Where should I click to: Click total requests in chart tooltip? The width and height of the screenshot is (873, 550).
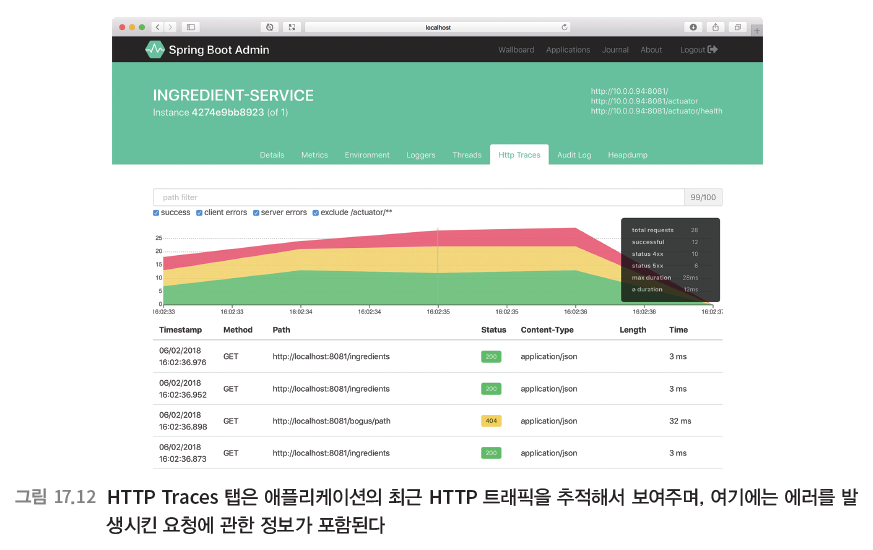653,230
